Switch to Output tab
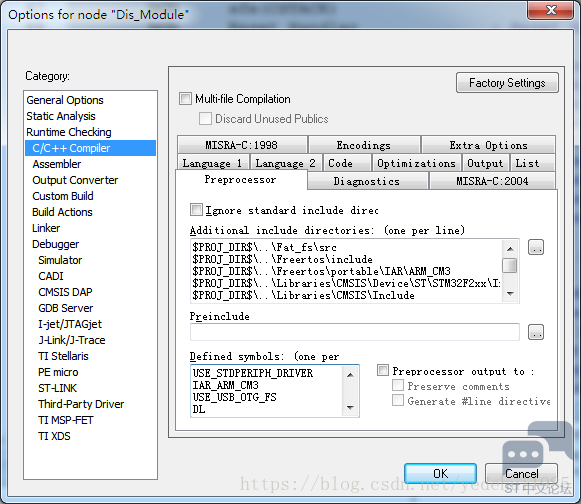The width and height of the screenshot is (581, 504). point(485,163)
